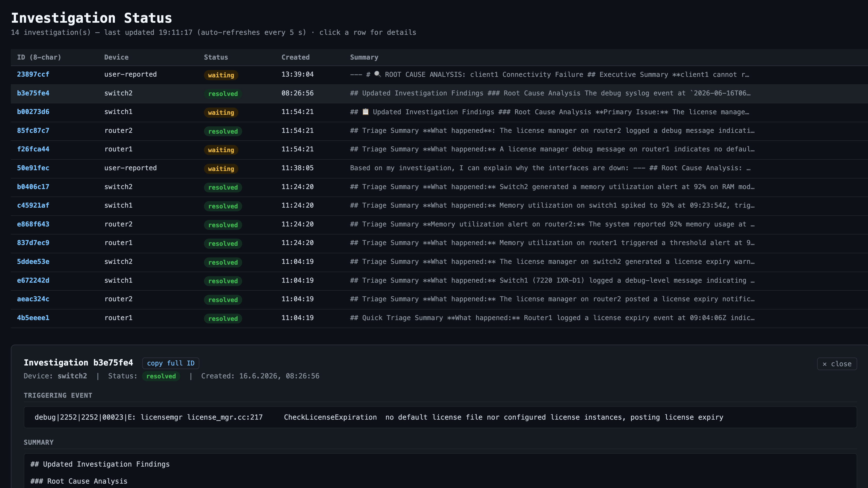This screenshot has height=488, width=868.
Task: Click the 13:39:04 created time
Action: [x=297, y=74]
